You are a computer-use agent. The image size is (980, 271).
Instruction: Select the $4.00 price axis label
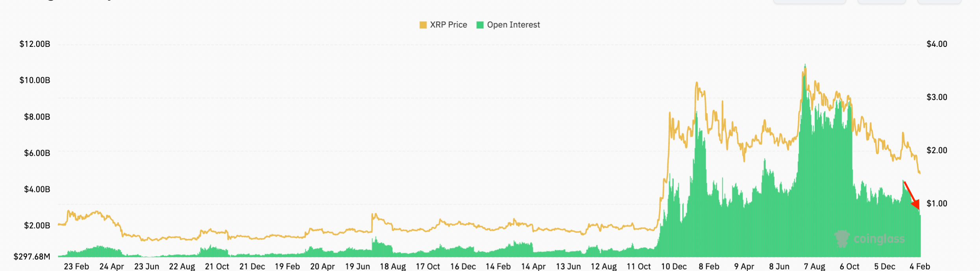pos(937,44)
